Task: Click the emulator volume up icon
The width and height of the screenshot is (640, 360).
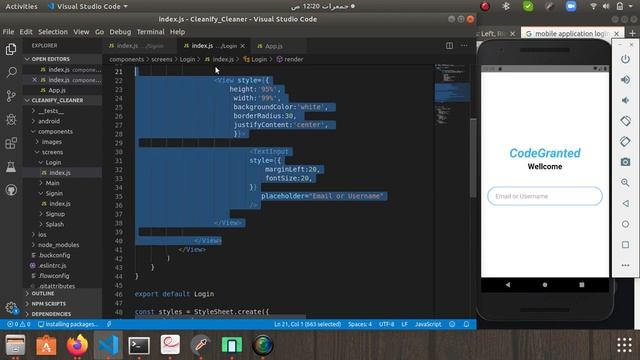Action: [x=625, y=80]
